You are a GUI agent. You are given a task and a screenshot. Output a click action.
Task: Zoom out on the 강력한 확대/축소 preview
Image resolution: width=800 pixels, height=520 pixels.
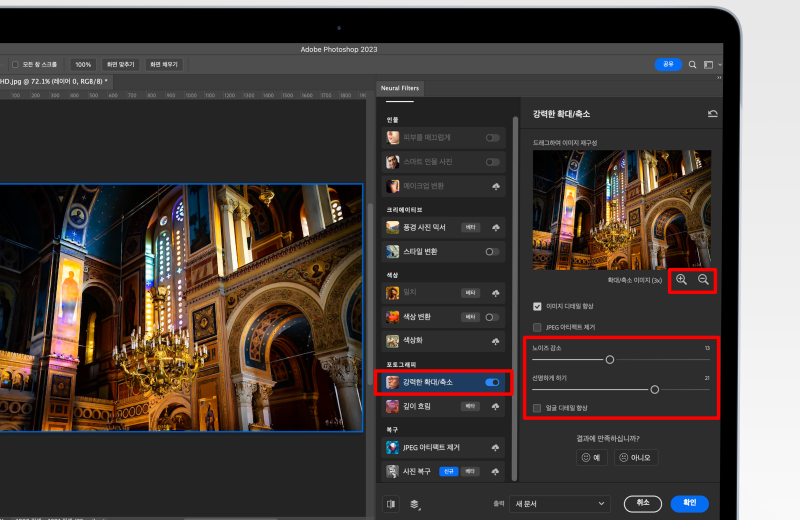(703, 280)
